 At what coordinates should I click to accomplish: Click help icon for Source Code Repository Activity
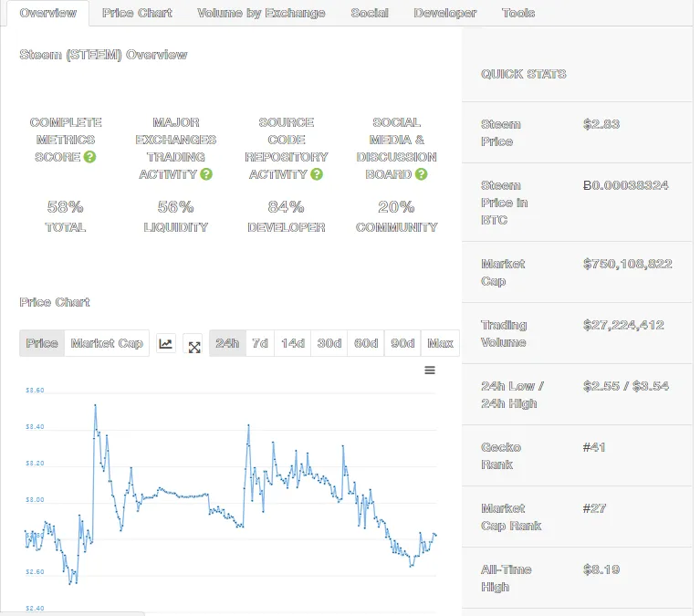[317, 174]
